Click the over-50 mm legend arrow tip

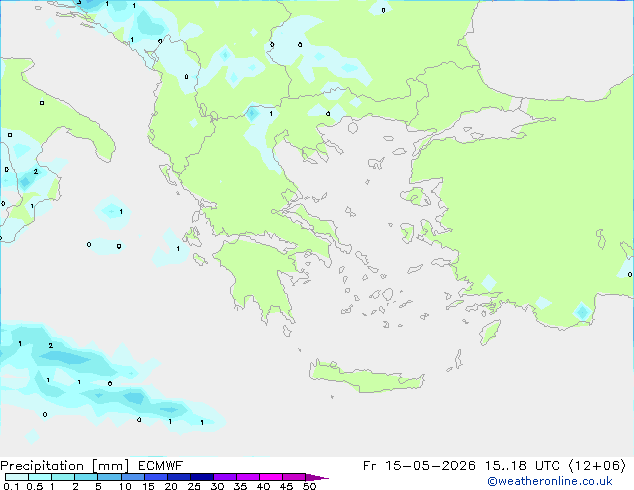(317, 478)
